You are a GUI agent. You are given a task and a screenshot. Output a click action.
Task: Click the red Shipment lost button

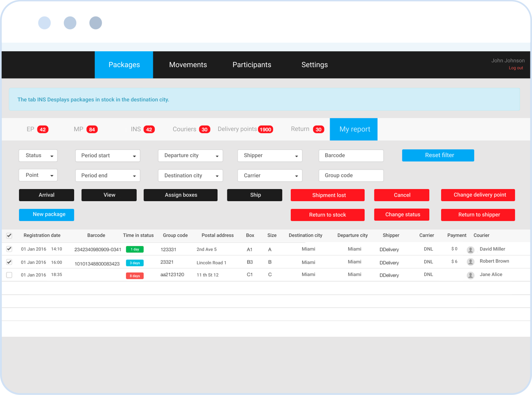[327, 195]
